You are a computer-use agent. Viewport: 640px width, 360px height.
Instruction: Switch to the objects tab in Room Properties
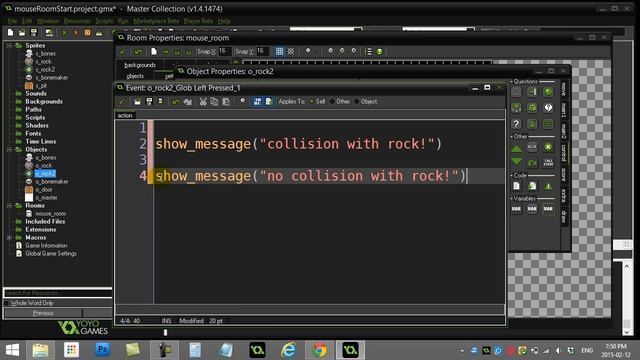pyautogui.click(x=135, y=76)
